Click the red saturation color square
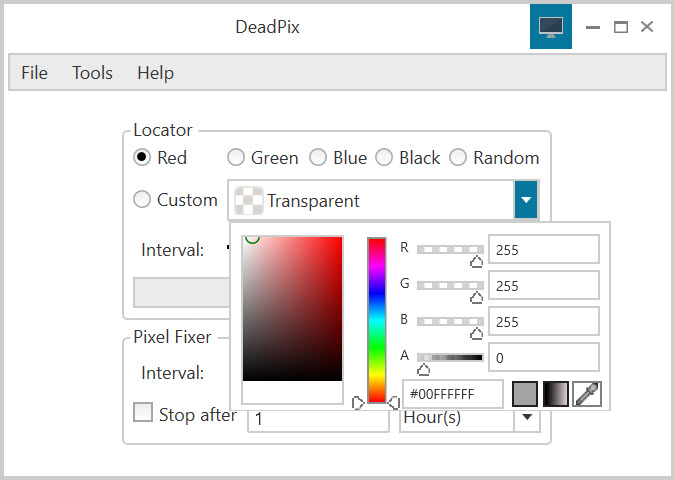Image resolution: width=674 pixels, height=480 pixels. click(x=292, y=309)
